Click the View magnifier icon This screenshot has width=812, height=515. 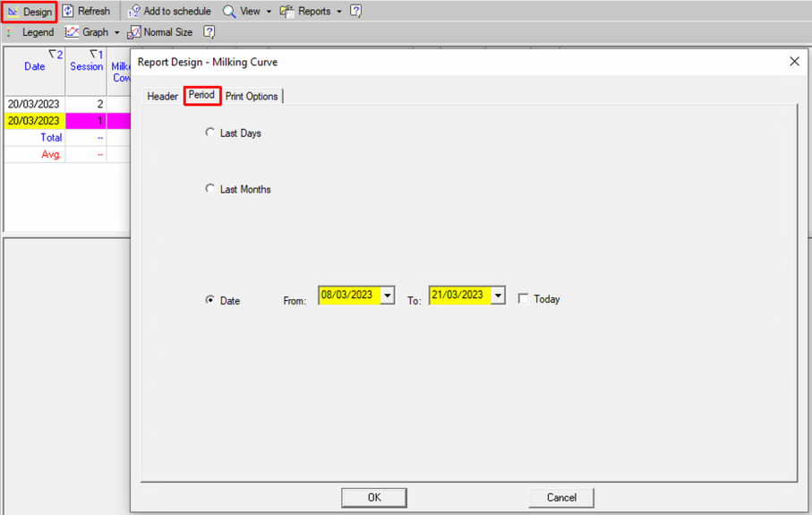(229, 12)
